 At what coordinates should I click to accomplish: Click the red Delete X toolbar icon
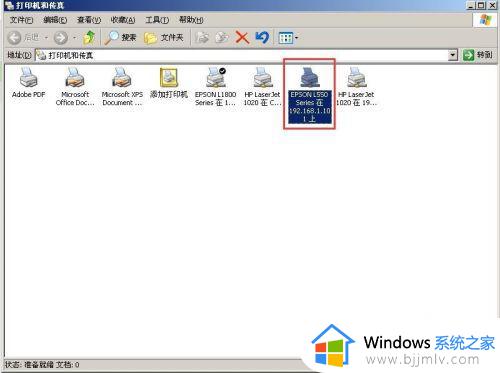tap(242, 37)
